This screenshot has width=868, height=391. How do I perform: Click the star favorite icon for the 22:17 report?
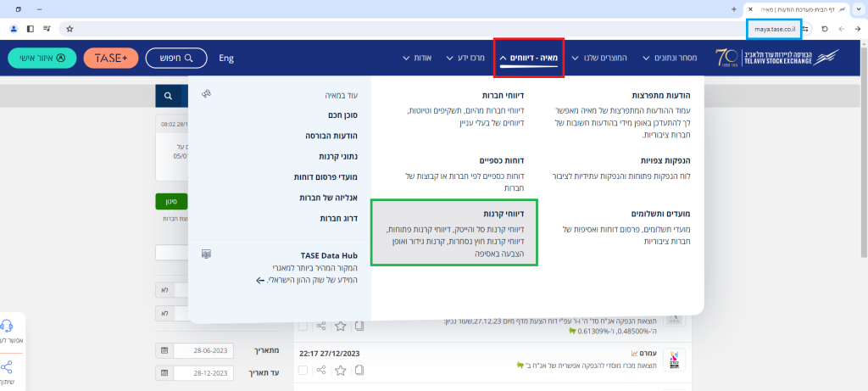341,370
